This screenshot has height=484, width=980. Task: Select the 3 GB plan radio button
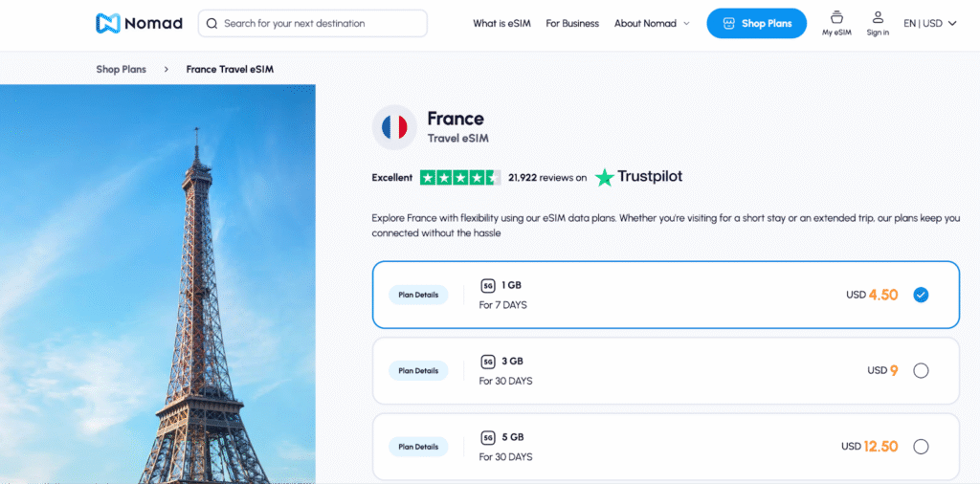(x=921, y=371)
